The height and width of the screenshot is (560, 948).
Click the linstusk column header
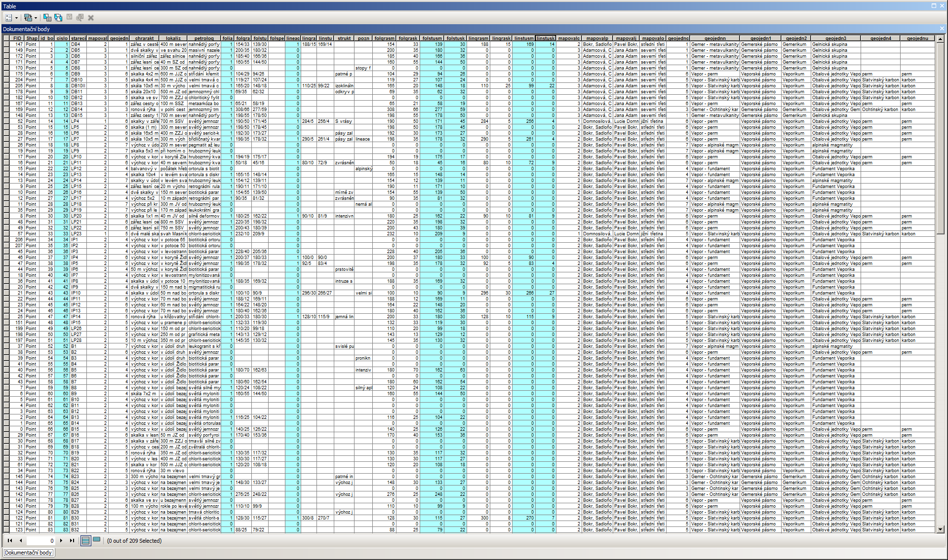click(x=546, y=38)
